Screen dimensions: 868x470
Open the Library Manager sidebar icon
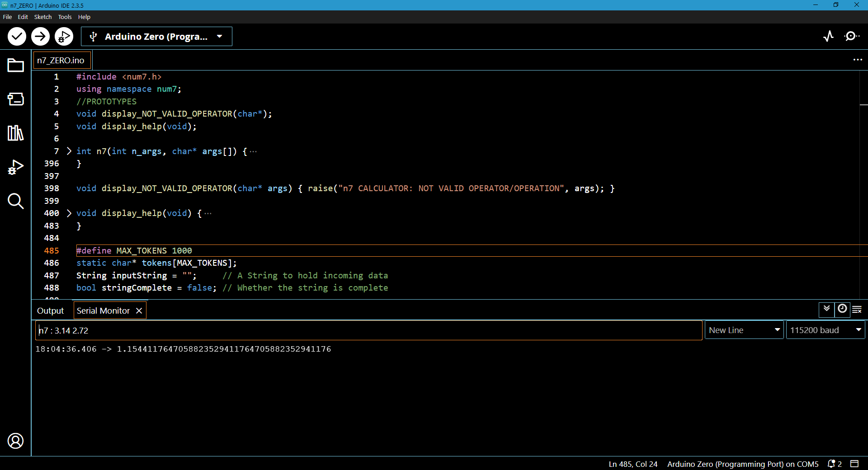[16, 133]
